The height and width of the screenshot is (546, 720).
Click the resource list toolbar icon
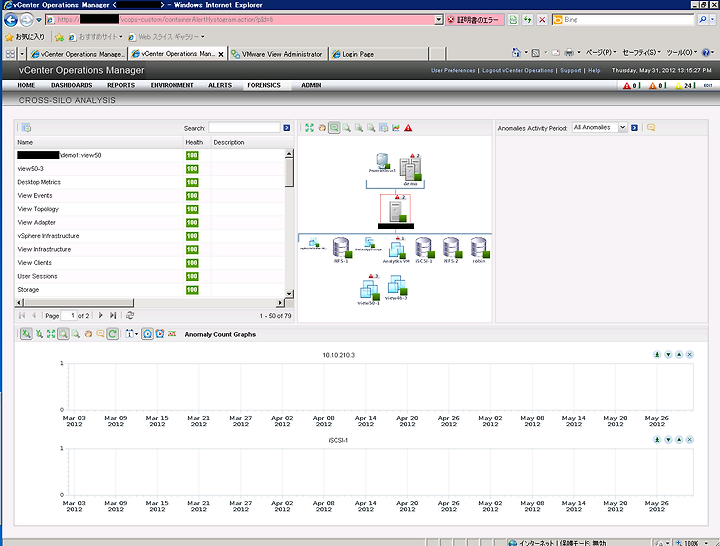click(26, 128)
